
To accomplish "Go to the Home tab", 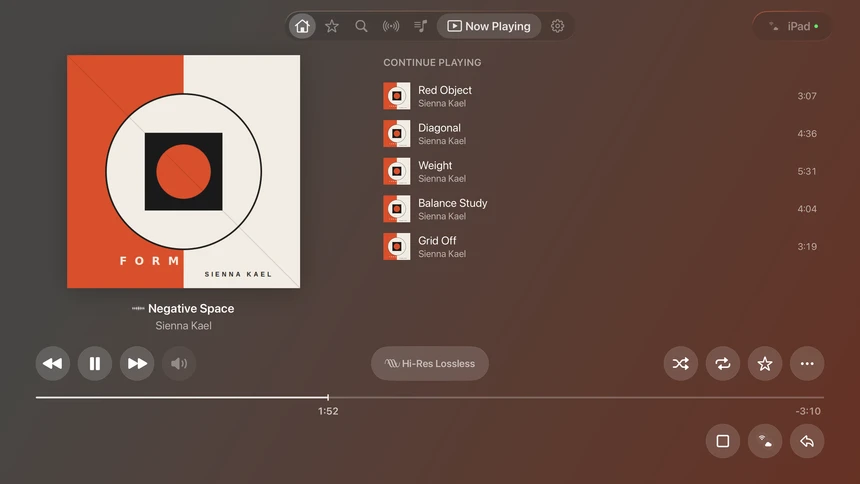I will point(302,26).
